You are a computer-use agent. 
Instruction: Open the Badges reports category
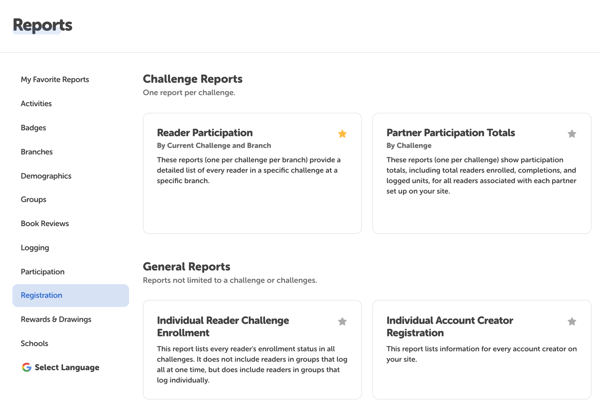pyautogui.click(x=33, y=128)
